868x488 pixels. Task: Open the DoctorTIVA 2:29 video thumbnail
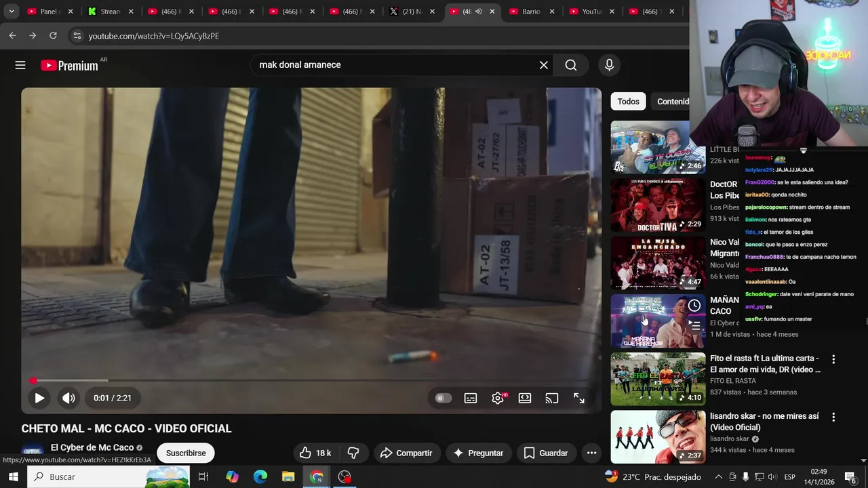pyautogui.click(x=658, y=205)
